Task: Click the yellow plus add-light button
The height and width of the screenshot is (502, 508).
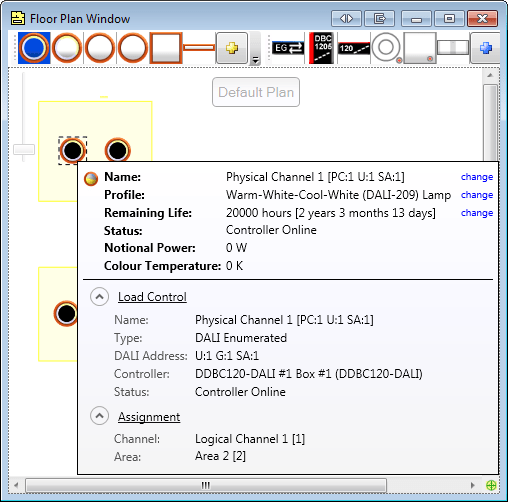Action: 232,48
